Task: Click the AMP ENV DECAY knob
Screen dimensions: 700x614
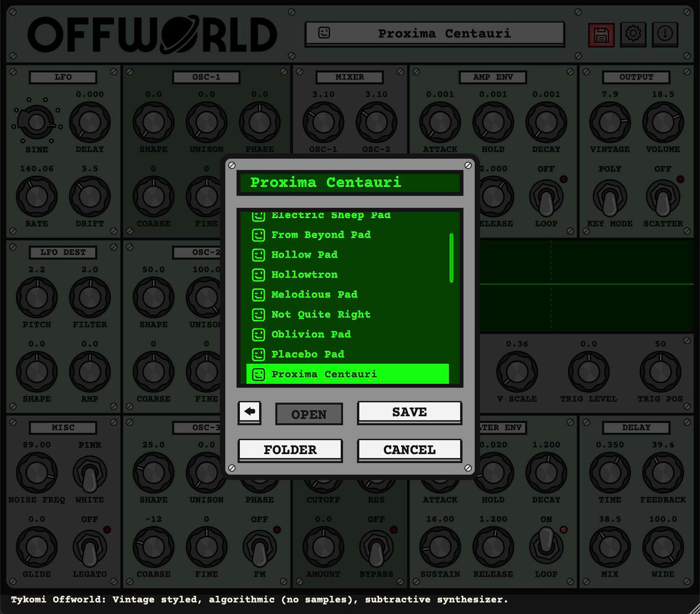Action: coord(546,122)
